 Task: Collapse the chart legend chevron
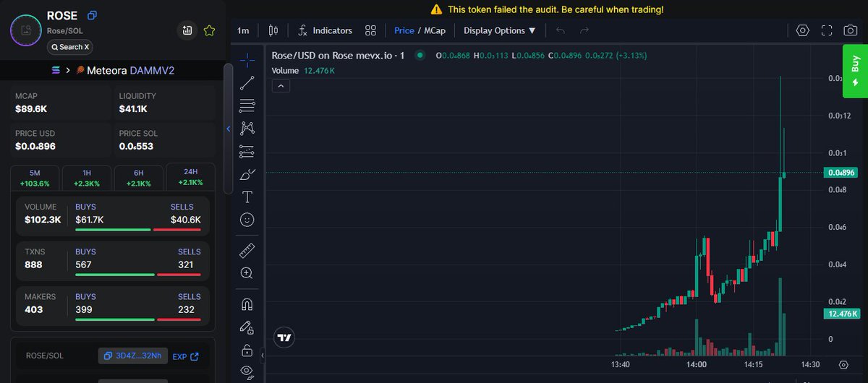(282, 86)
